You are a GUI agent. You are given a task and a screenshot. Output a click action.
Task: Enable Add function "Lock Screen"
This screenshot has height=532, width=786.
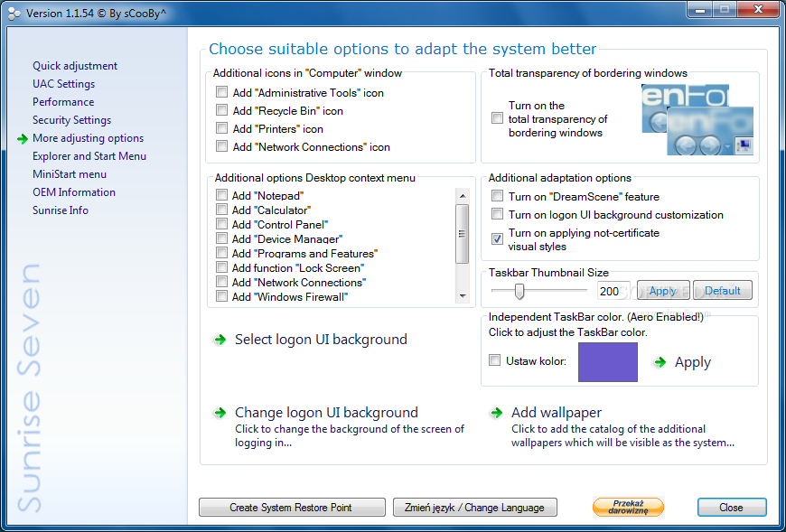pos(221,267)
